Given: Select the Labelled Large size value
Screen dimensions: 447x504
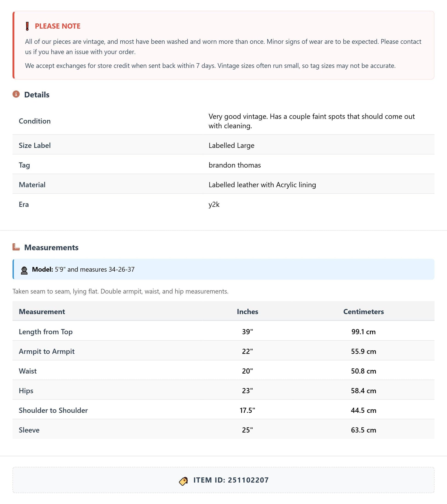Looking at the screenshot, I should tap(231, 146).
